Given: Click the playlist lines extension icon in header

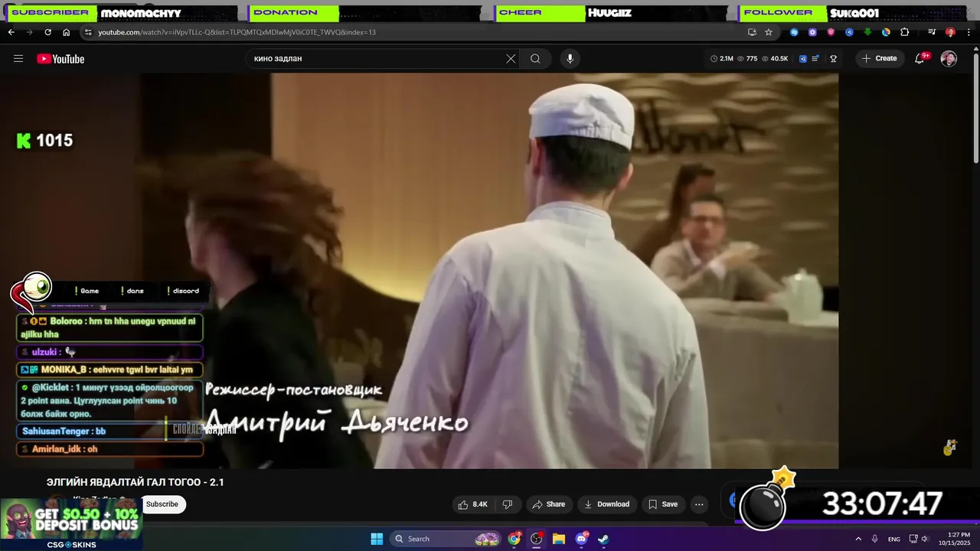Looking at the screenshot, I should 815,59.
